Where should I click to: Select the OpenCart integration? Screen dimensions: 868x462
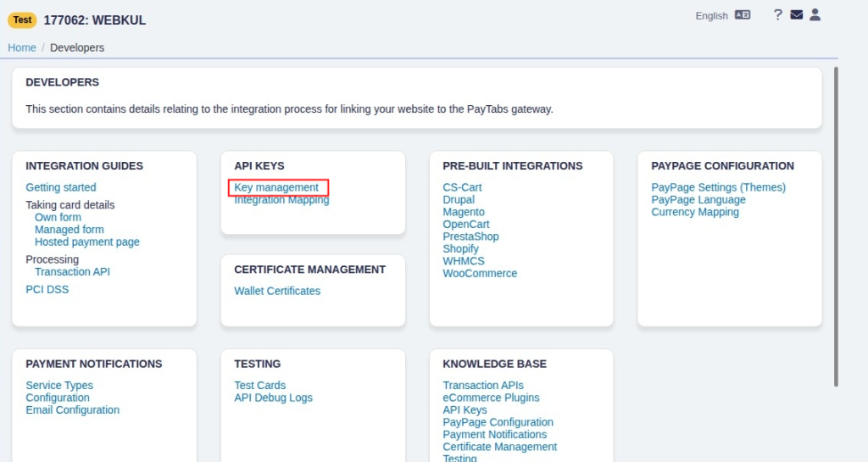tap(466, 224)
